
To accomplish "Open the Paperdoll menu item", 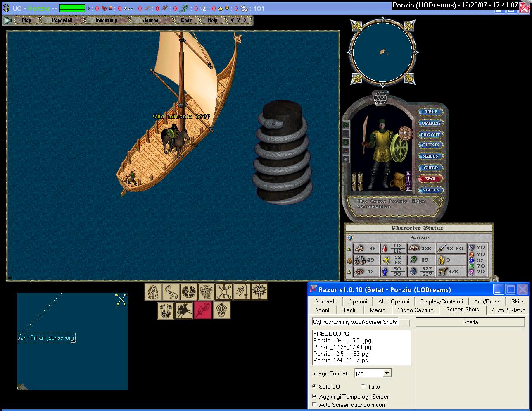I will (62, 20).
